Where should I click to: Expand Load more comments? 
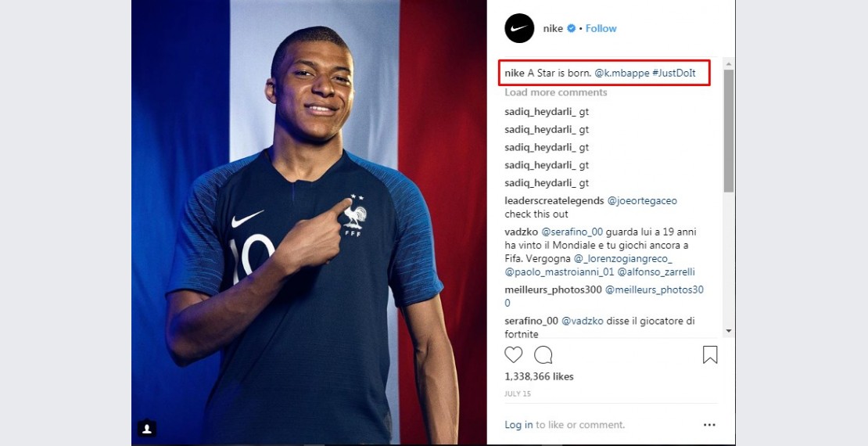(x=555, y=92)
